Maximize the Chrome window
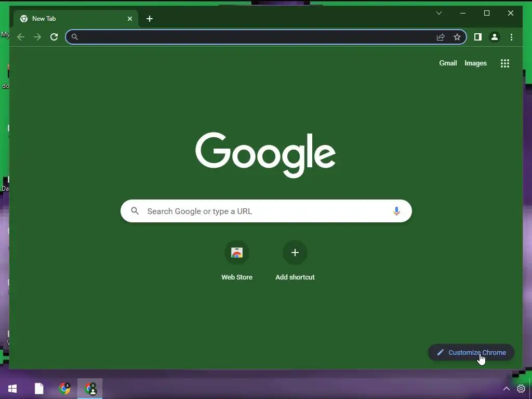The width and height of the screenshot is (532, 399). (486, 13)
